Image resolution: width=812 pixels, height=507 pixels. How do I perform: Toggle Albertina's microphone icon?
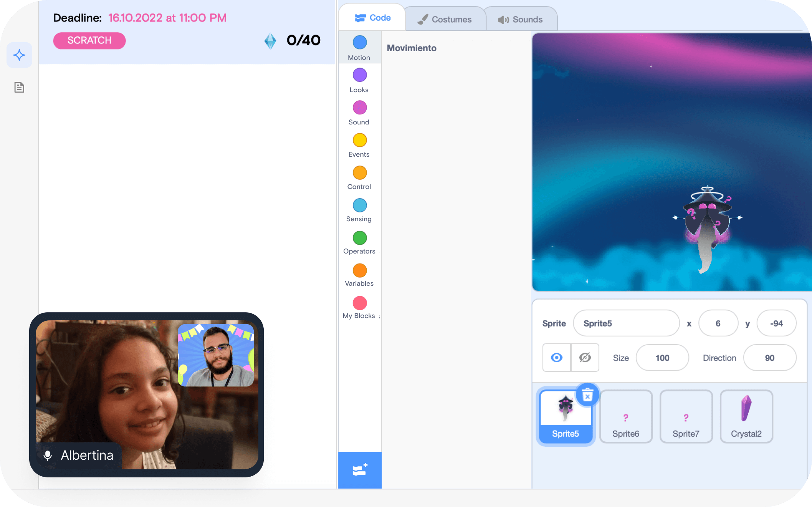point(48,455)
